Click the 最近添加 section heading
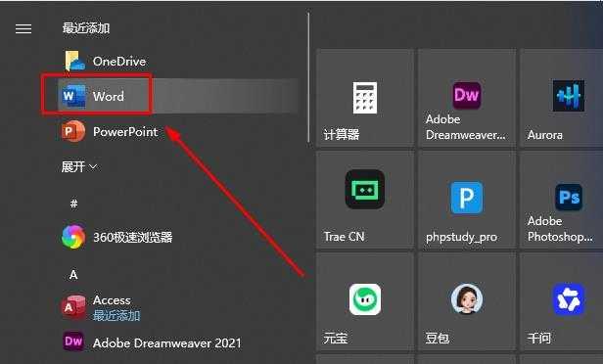This screenshot has width=603, height=364. coord(86,28)
